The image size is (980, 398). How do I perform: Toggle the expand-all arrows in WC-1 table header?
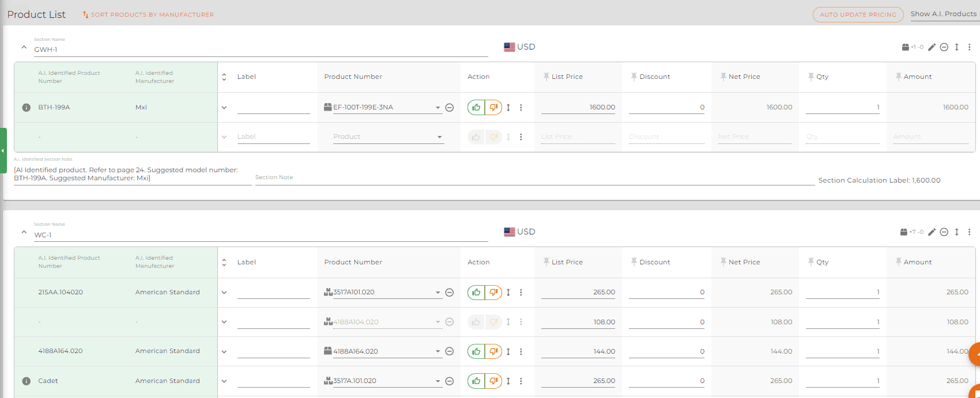pyautogui.click(x=224, y=263)
